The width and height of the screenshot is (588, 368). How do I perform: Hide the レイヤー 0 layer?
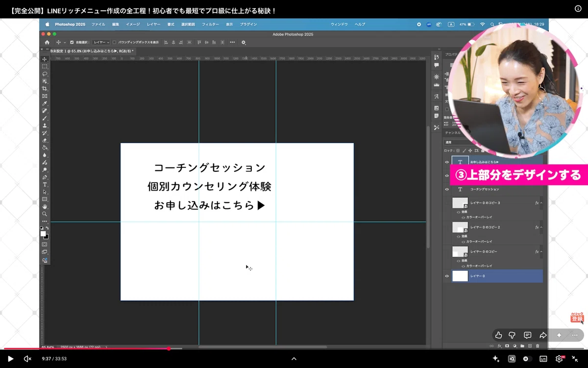pos(447,276)
